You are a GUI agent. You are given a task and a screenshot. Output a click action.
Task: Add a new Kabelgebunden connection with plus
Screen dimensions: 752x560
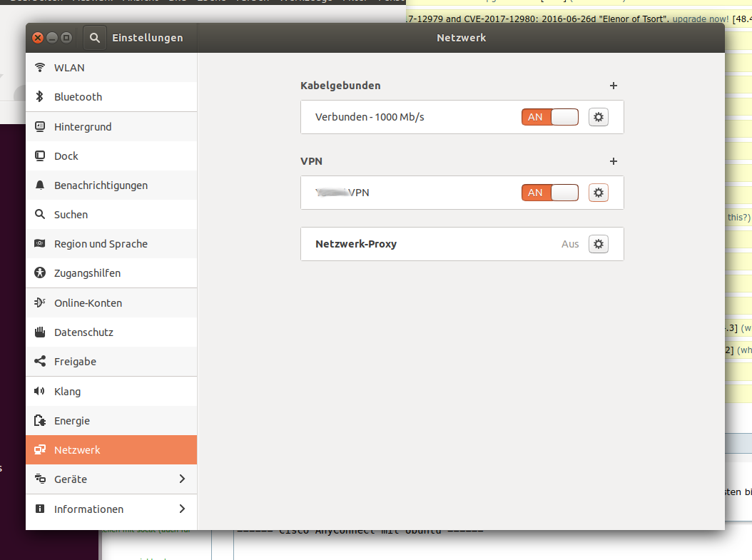[613, 86]
